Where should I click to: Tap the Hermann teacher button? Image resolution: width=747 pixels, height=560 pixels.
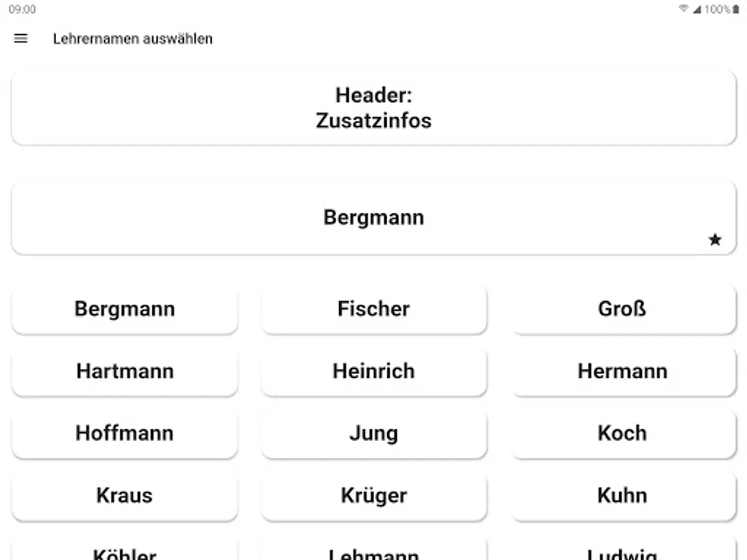click(622, 371)
